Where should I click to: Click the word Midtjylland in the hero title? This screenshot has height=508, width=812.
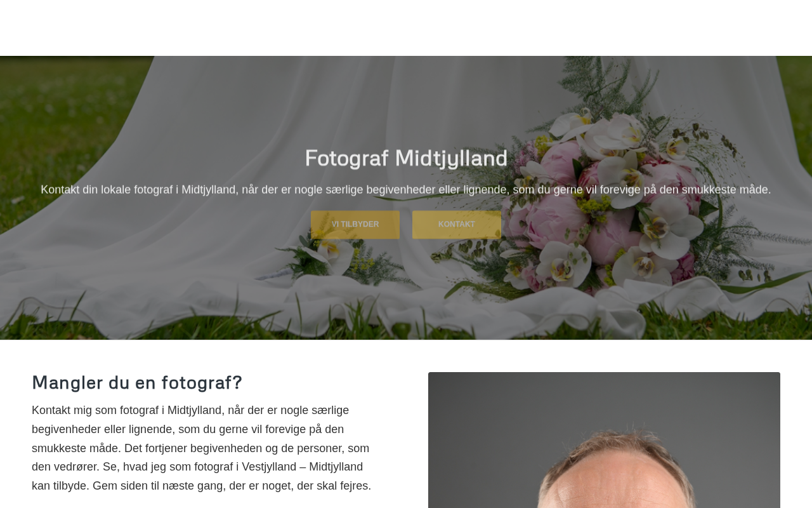click(451, 158)
